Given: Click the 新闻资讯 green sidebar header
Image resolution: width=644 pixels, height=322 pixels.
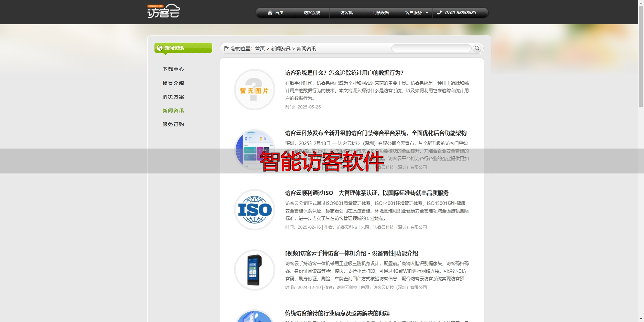Looking at the screenshot, I should 183,48.
